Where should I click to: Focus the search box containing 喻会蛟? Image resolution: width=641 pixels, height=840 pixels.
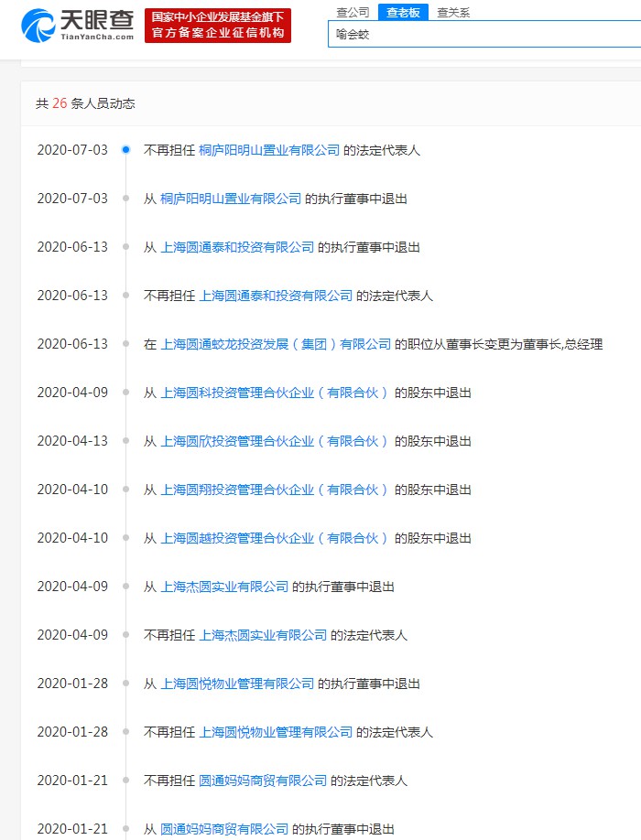click(484, 34)
